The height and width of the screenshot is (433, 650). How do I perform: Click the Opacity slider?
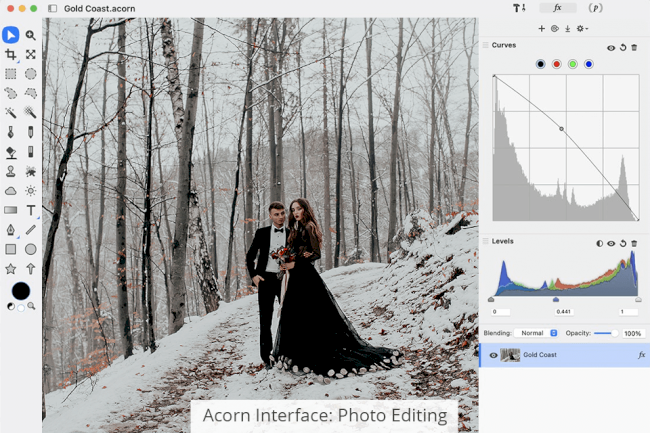[606, 333]
